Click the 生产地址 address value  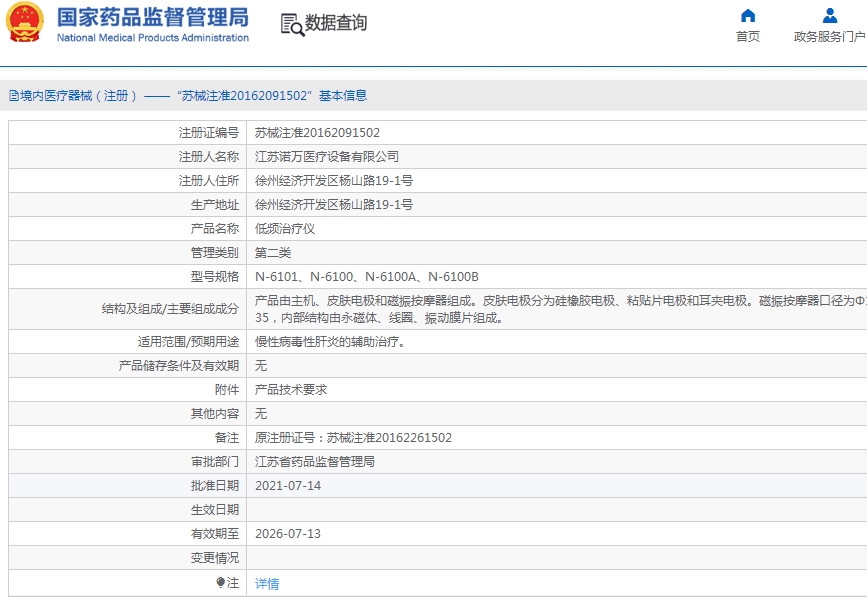[333, 205]
